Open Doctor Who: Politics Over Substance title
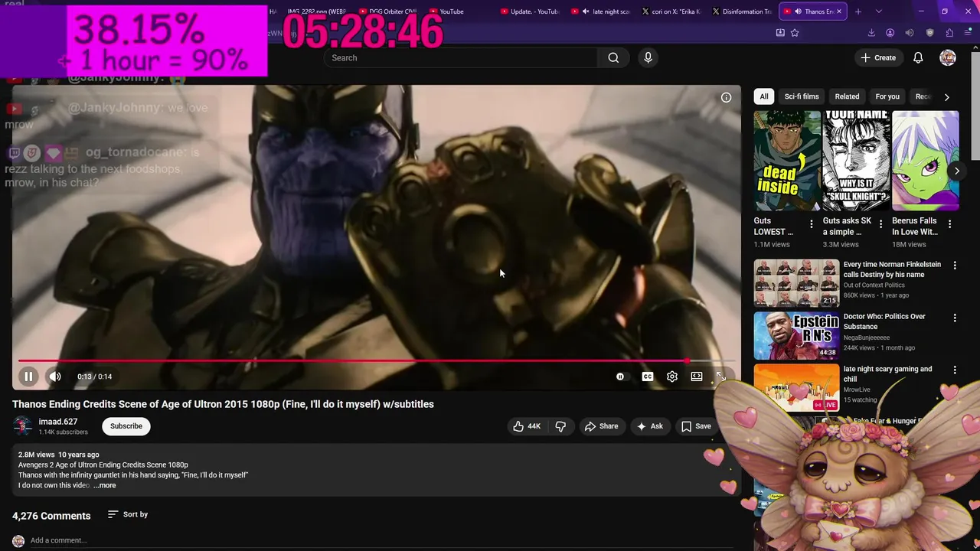 pos(884,321)
